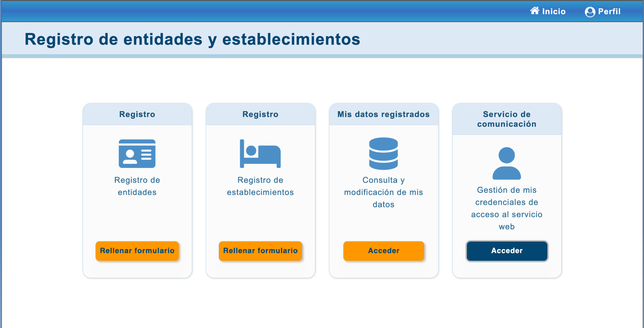Select the 'Registro de establecimientos' description text
The width and height of the screenshot is (644, 328).
click(x=260, y=186)
